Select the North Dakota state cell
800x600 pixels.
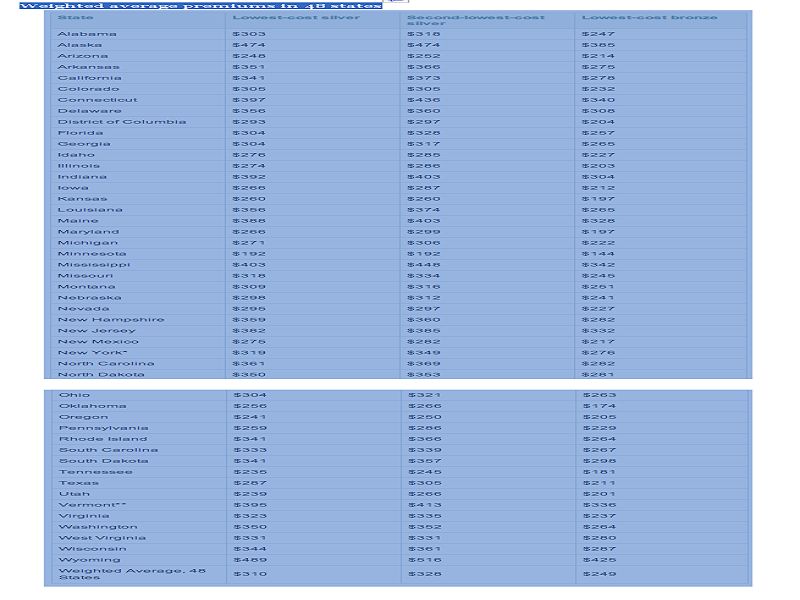pos(101,375)
